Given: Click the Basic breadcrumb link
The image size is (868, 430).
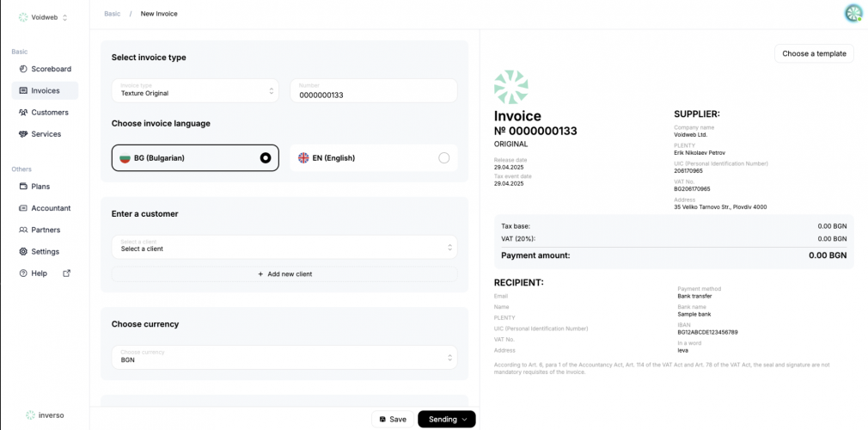Looking at the screenshot, I should (113, 13).
